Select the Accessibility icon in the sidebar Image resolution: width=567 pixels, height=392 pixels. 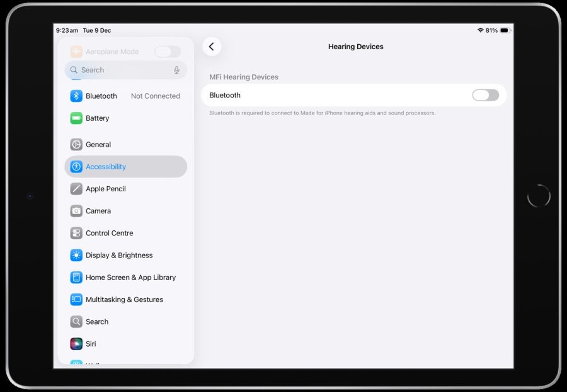click(x=76, y=167)
